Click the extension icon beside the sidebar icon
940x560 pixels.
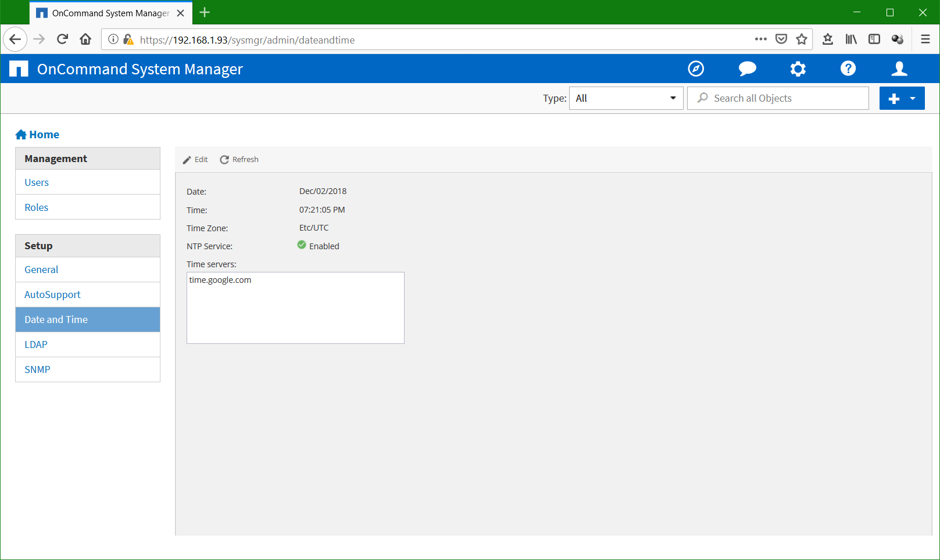[898, 40]
